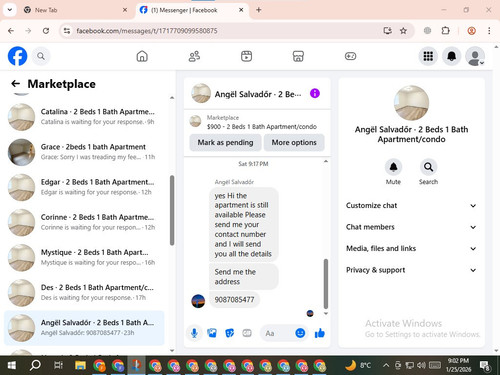500x375 pixels.
Task: Click the address bar URL
Action: 147,31
